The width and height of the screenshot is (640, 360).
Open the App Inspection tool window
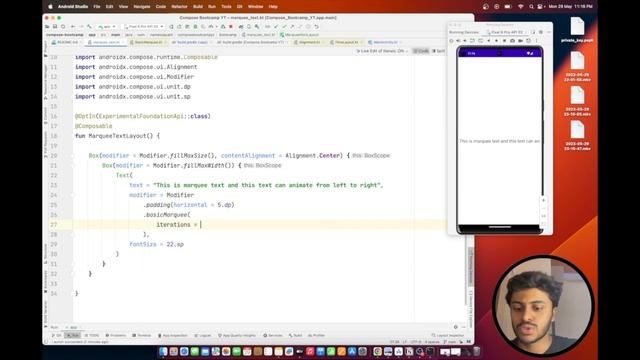[173, 336]
